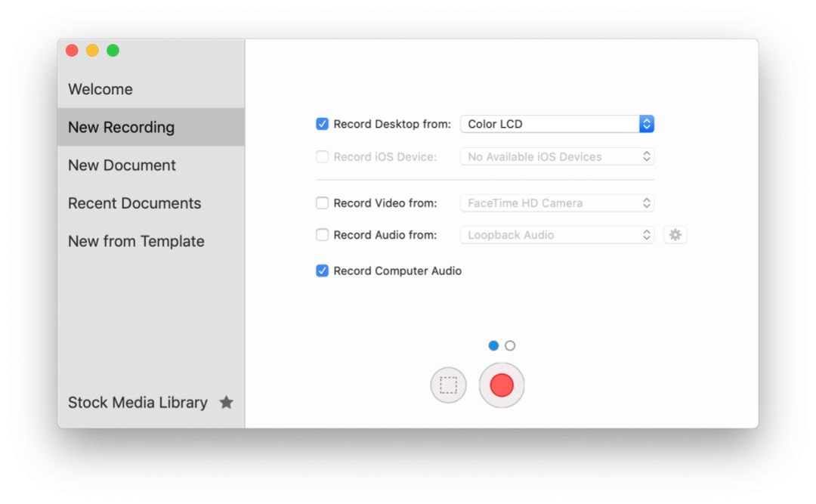Screen dimensions: 816x504
Task: Open the No Available iOS Devices dropdown
Action: coord(557,156)
